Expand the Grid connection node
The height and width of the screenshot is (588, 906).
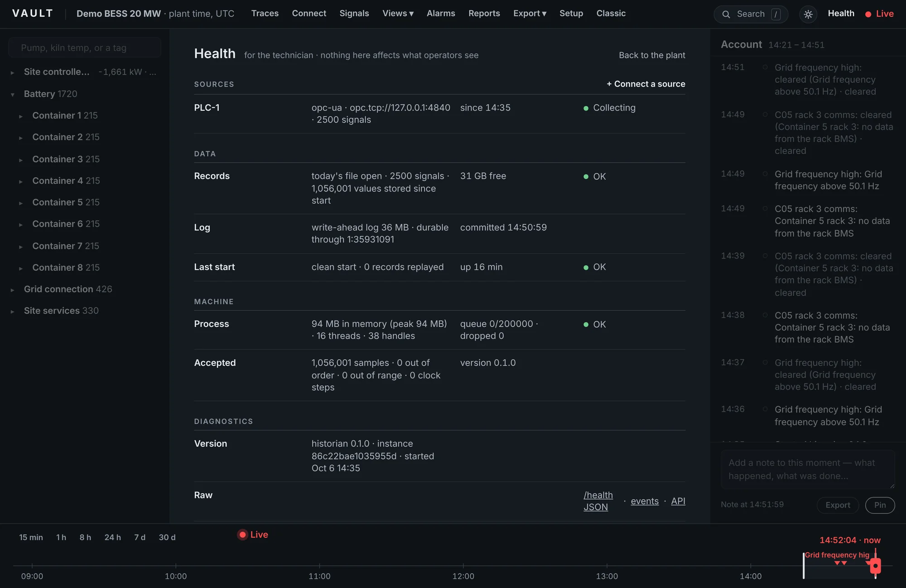click(x=12, y=290)
